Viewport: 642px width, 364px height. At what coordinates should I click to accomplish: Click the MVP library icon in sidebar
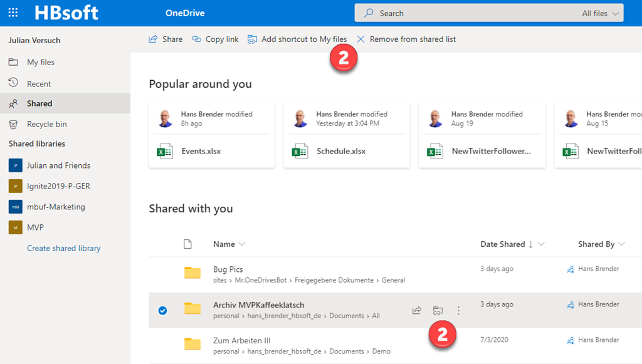tap(16, 227)
